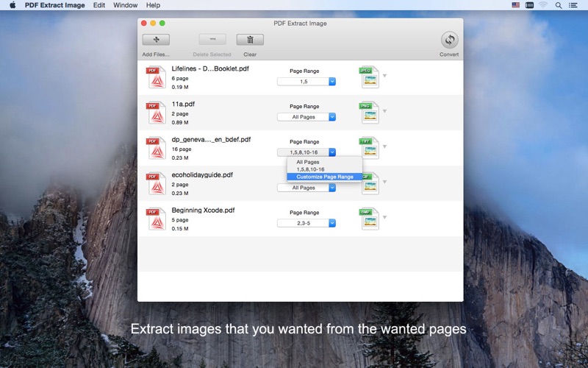Open Notification Center list icon
The width and height of the screenshot is (588, 368).
pyautogui.click(x=573, y=5)
